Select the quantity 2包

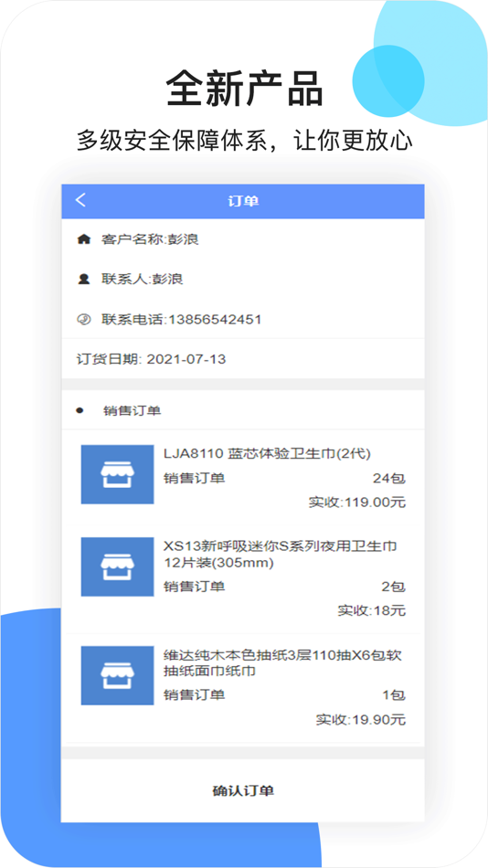[x=394, y=587]
